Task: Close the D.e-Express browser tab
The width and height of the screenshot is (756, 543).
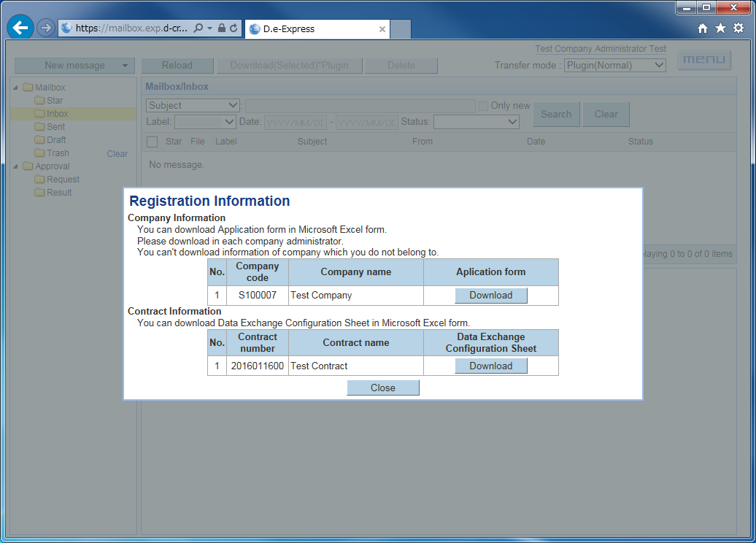Action: pyautogui.click(x=382, y=29)
